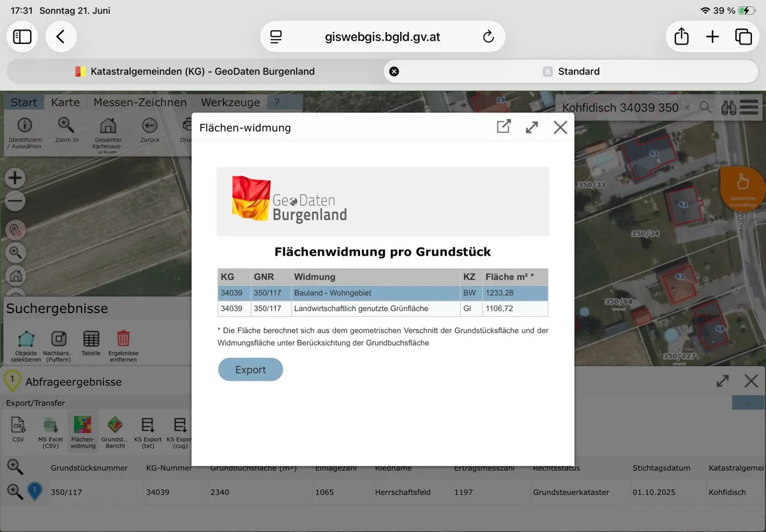
Task: Open the Messen-Zeichnen tab
Action: [x=140, y=102]
